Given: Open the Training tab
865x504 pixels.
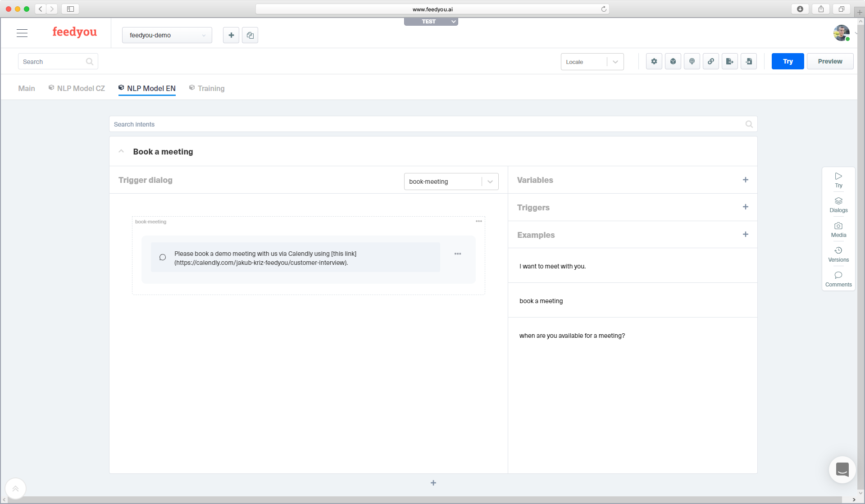Looking at the screenshot, I should (x=211, y=88).
